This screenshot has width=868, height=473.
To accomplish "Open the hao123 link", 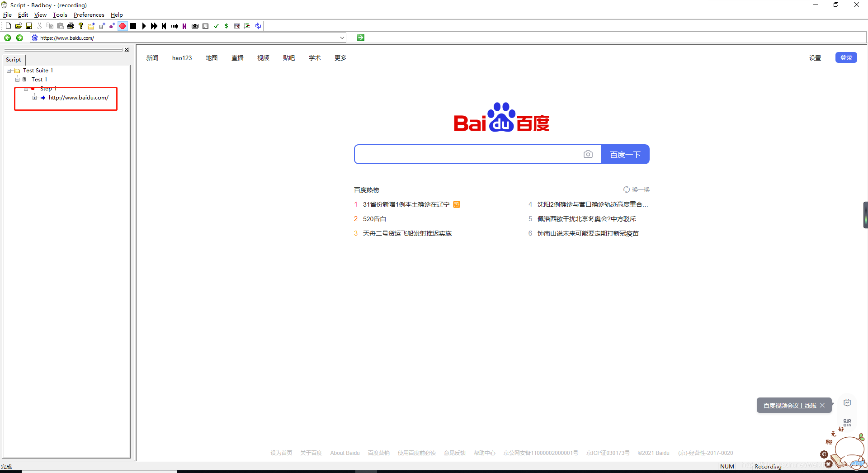I will [182, 58].
